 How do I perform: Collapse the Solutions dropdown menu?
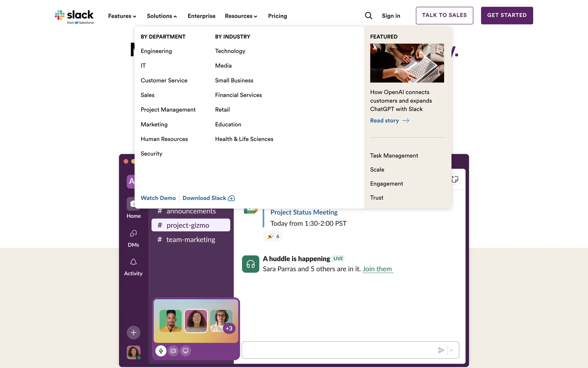[x=162, y=16]
